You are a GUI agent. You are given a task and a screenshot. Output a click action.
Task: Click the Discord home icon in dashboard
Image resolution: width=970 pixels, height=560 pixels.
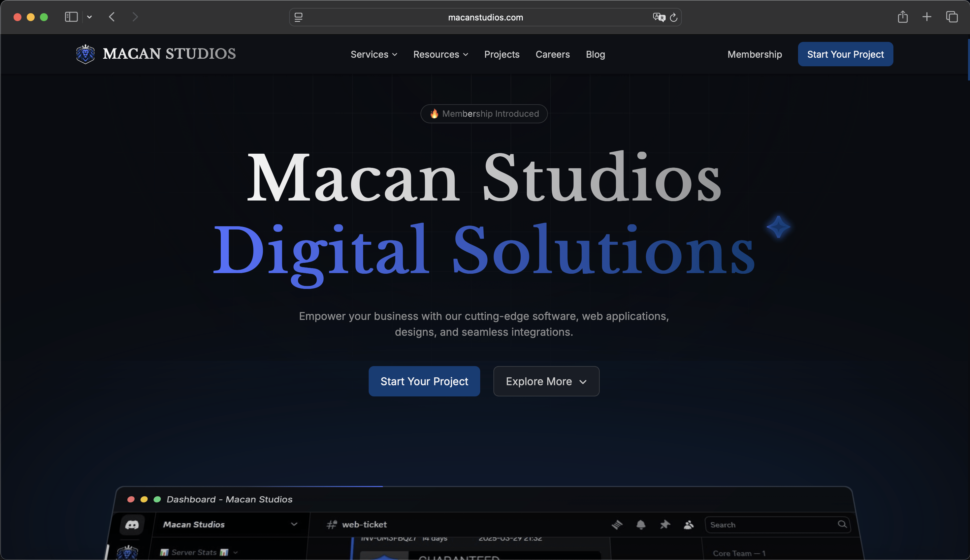tap(132, 525)
